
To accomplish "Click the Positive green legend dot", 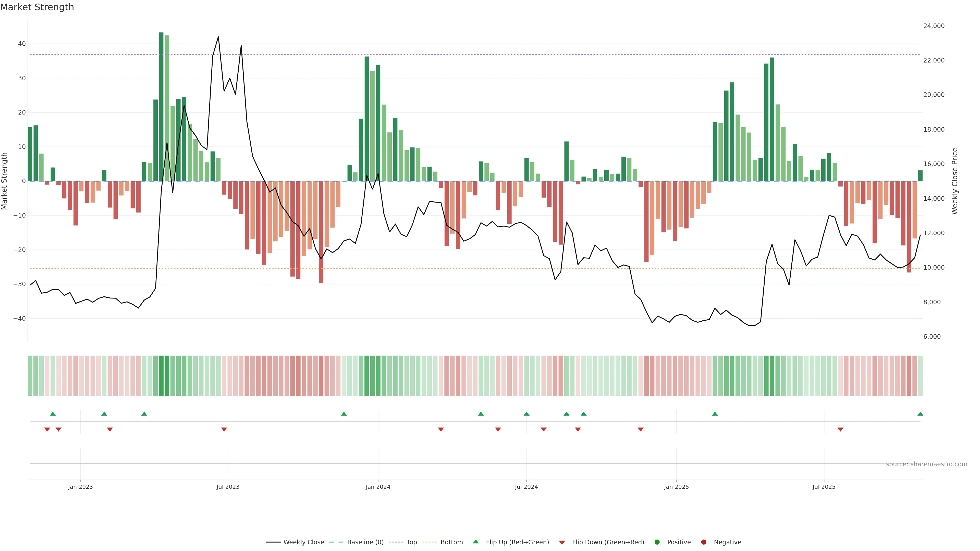I will [x=657, y=542].
